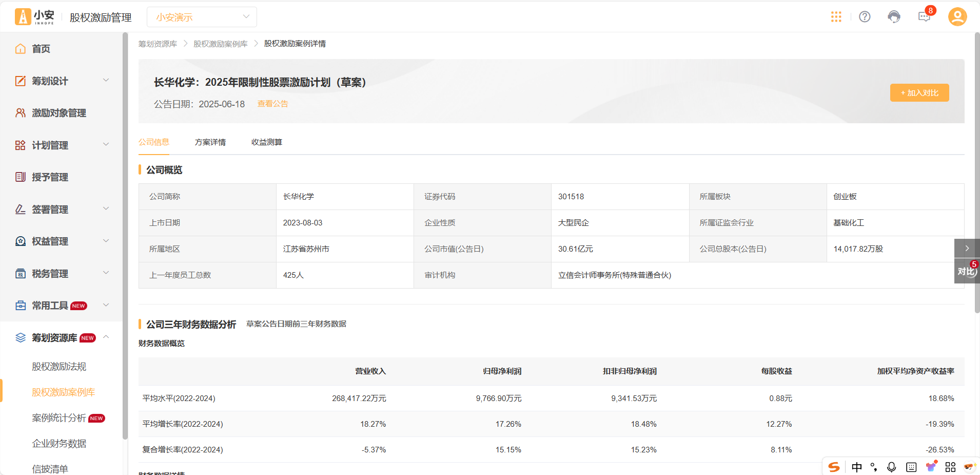Click the IME microphone voice input icon
Viewport: 980px width, 475px height.
click(892, 467)
